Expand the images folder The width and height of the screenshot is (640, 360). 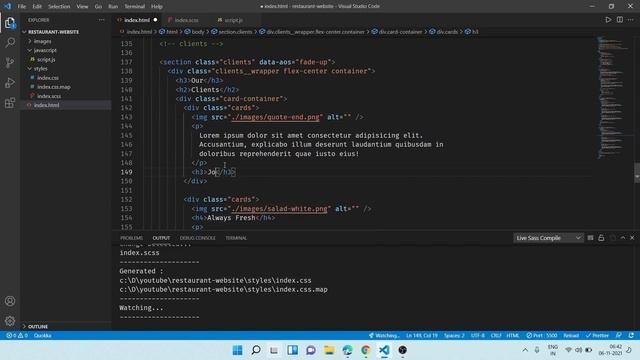[42, 41]
